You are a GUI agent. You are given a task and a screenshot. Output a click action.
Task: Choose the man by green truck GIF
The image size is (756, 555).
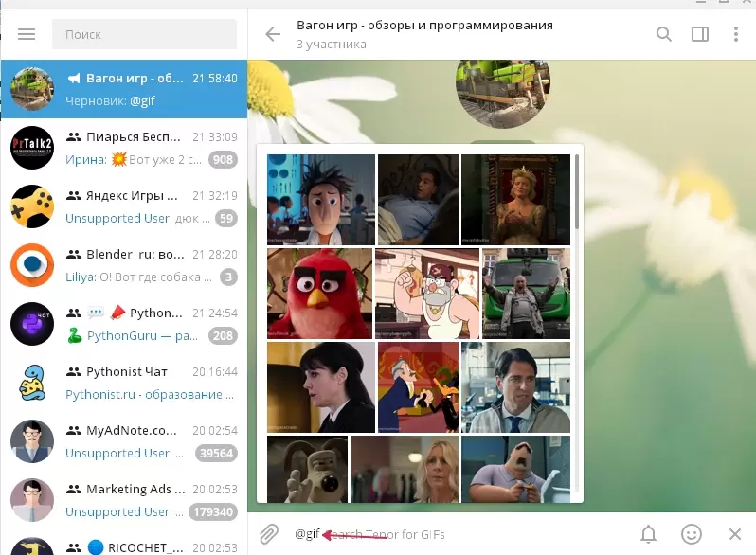pyautogui.click(x=527, y=294)
